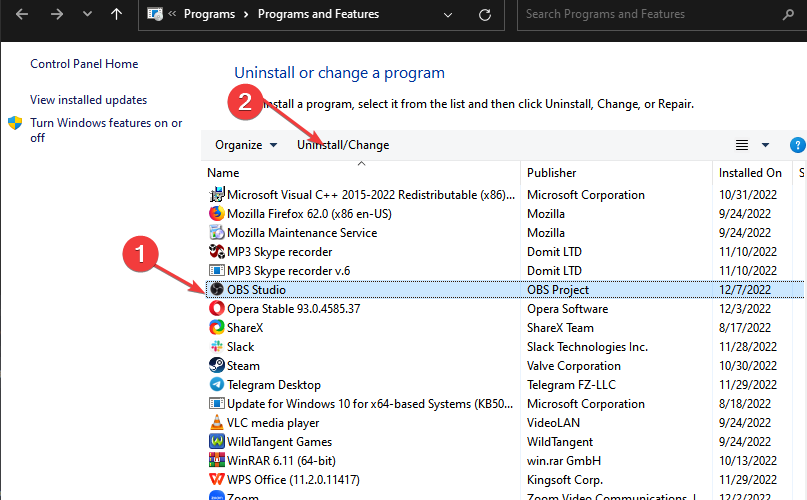Select the Telegram Desktop icon
The image size is (807, 500).
point(217,385)
